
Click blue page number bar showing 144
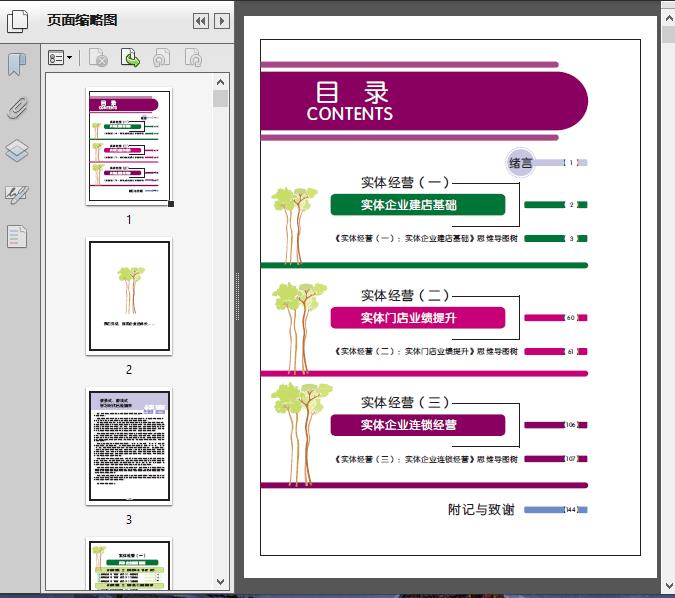556,510
